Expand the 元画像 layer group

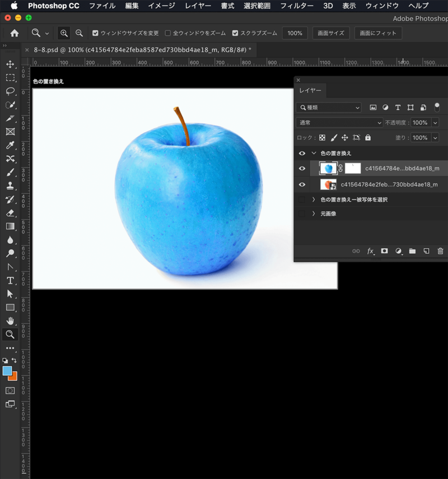(x=313, y=213)
